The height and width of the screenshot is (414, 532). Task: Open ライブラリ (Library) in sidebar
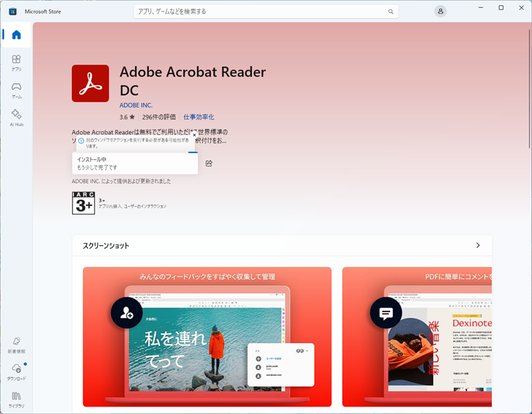pos(16,399)
